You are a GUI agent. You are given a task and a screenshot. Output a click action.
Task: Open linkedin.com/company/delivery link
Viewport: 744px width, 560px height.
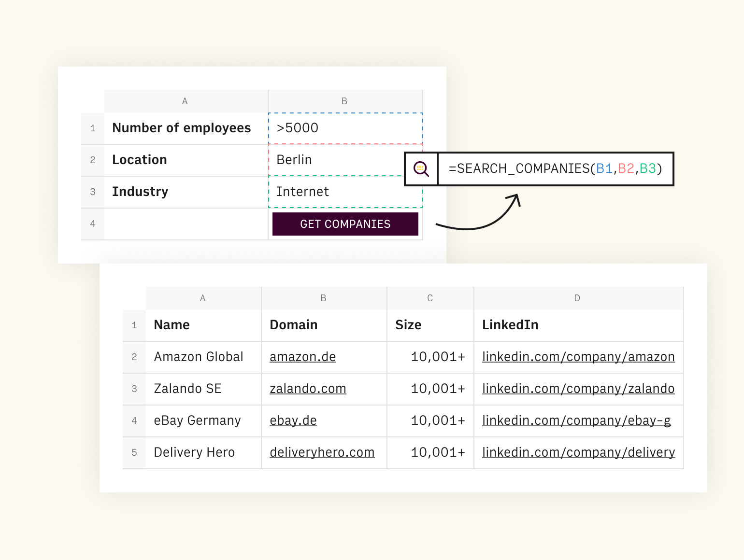[578, 452]
